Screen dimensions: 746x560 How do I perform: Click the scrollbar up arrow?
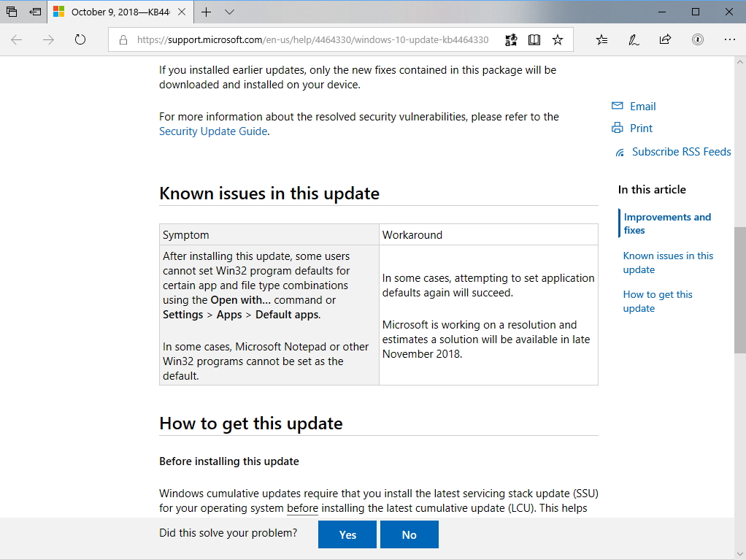[740, 62]
